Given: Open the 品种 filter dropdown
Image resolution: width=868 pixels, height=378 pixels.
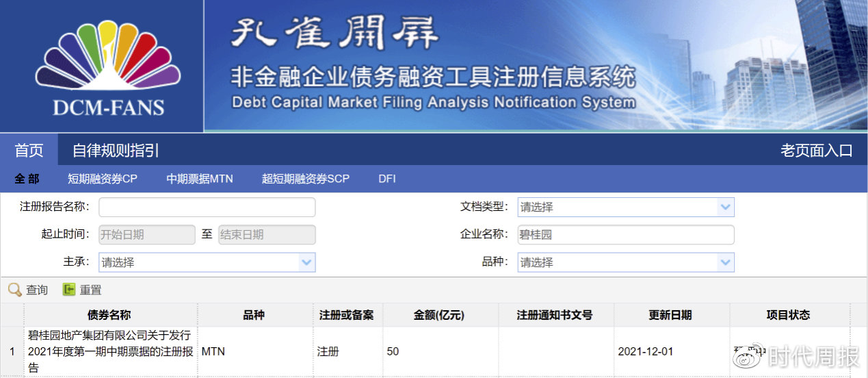Looking at the screenshot, I should click(x=725, y=262).
